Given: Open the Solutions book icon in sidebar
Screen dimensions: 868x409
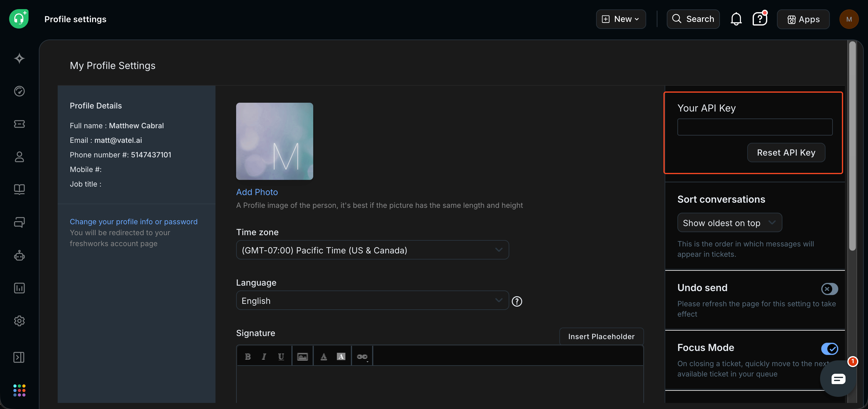Looking at the screenshot, I should coord(19,189).
